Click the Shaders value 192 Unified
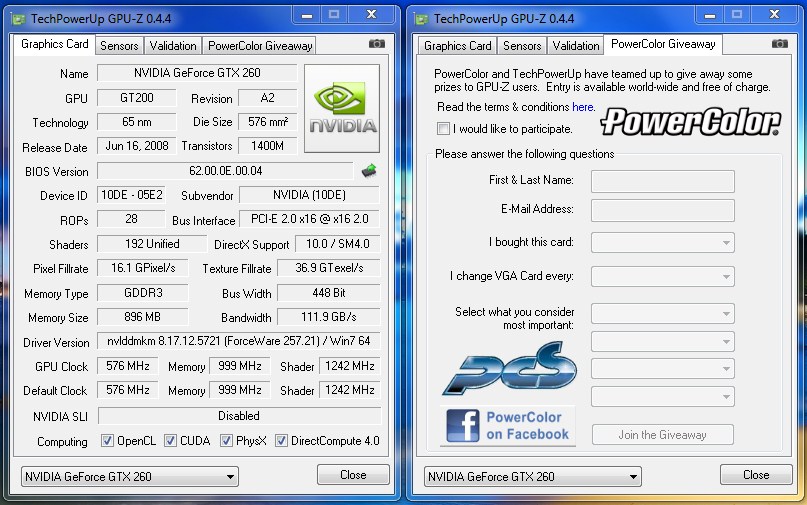This screenshot has height=505, width=807. click(152, 244)
